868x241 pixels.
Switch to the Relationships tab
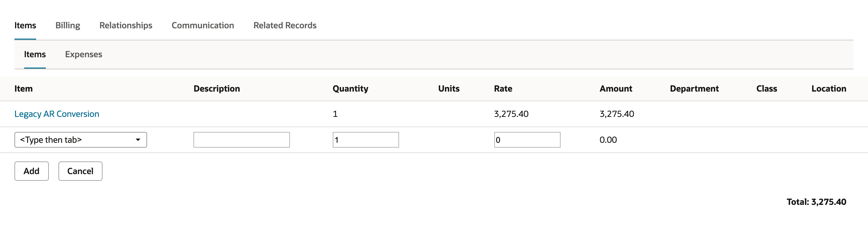point(126,25)
